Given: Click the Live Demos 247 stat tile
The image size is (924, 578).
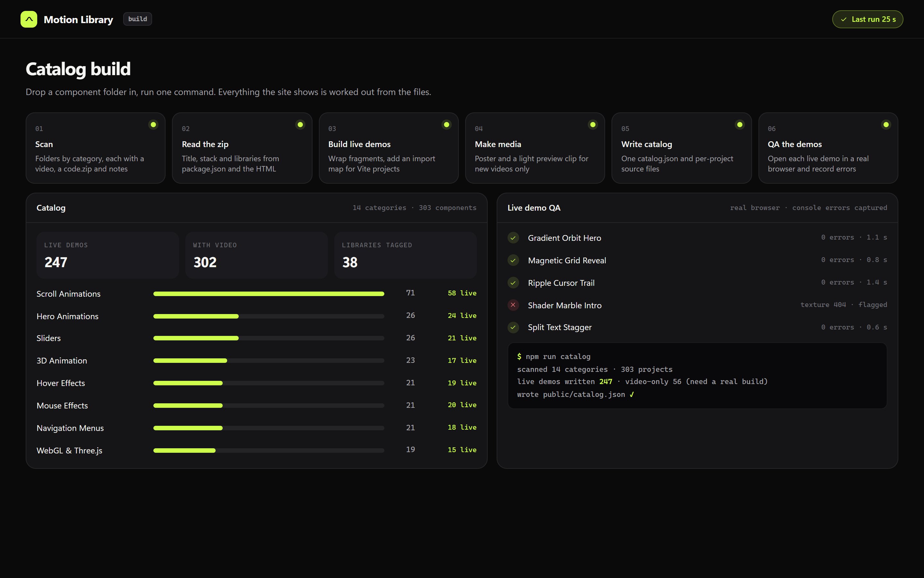Looking at the screenshot, I should point(108,255).
